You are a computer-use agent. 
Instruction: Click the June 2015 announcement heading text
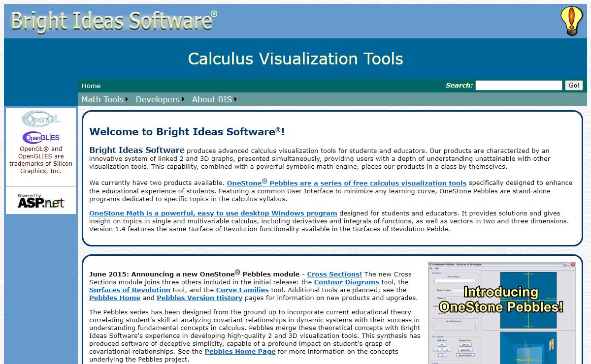pos(194,273)
